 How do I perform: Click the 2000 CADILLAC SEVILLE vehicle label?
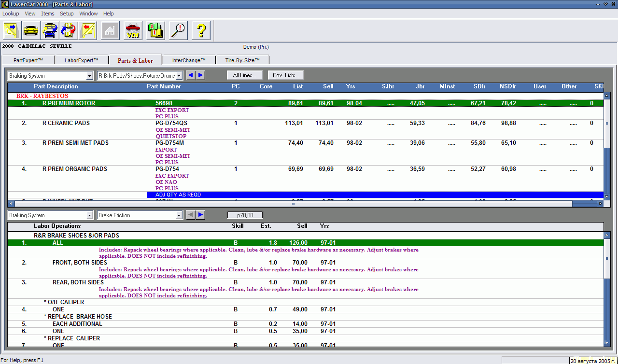[x=37, y=46]
